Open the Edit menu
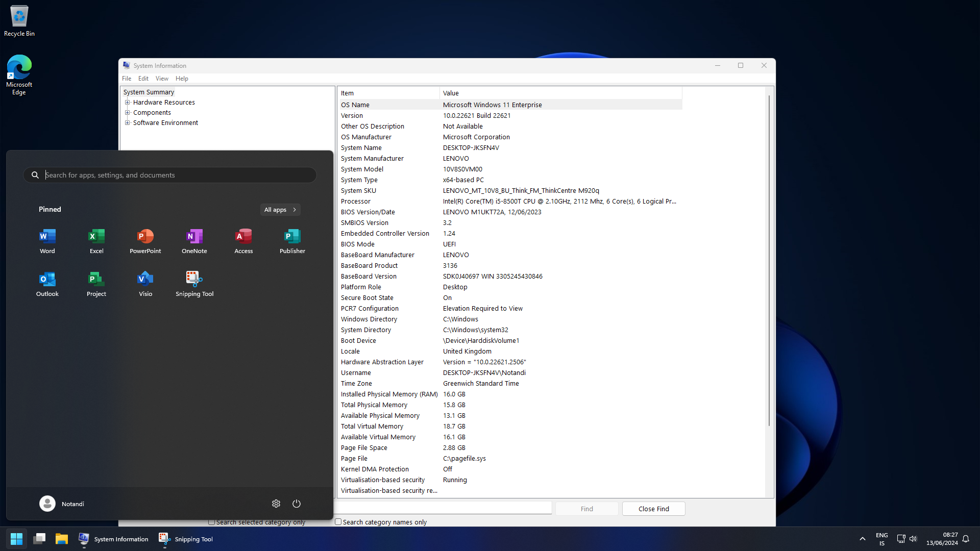Screen dimensions: 980x551 click(x=143, y=78)
